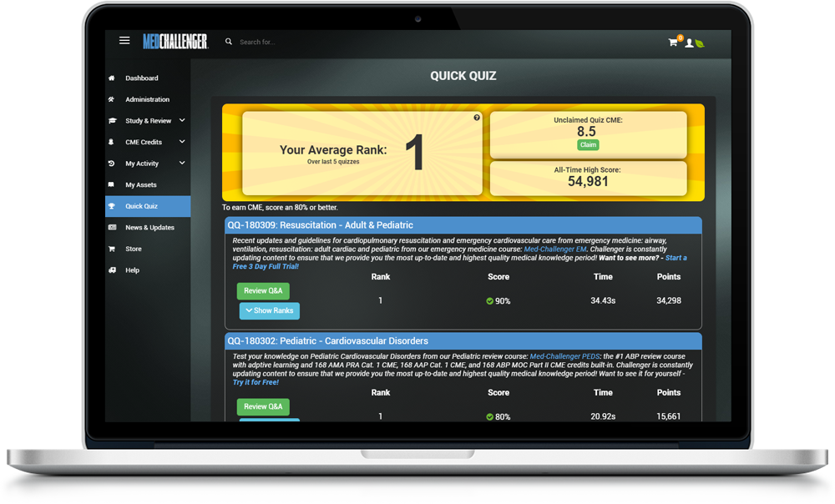Click the Study & Review graduation cap icon
Viewport: 835px width, 504px height.
tap(112, 121)
